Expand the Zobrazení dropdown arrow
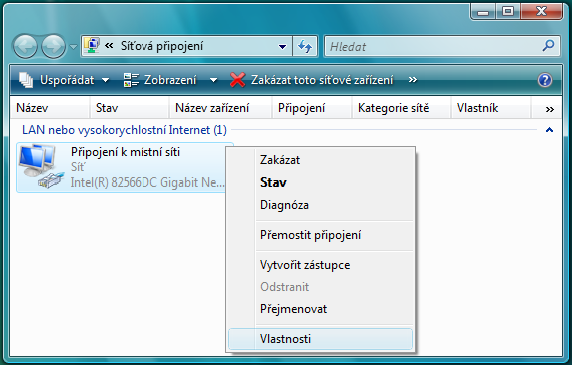Viewport: 574px width, 365px height. [x=213, y=80]
